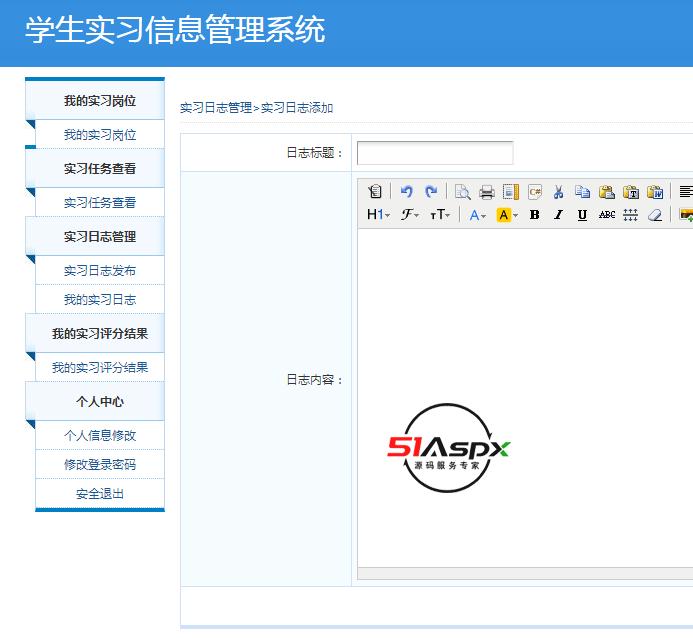This screenshot has height=638, width=693.
Task: Open the H1 heading format dropdown
Action: [379, 215]
